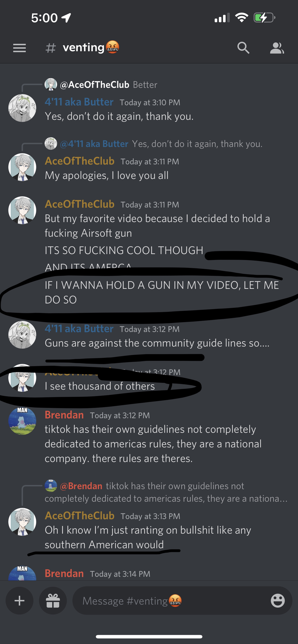Tap the 4'11 aka Butter username at 3:12 PM
Viewport: 298px width, 644px height.
point(79,328)
